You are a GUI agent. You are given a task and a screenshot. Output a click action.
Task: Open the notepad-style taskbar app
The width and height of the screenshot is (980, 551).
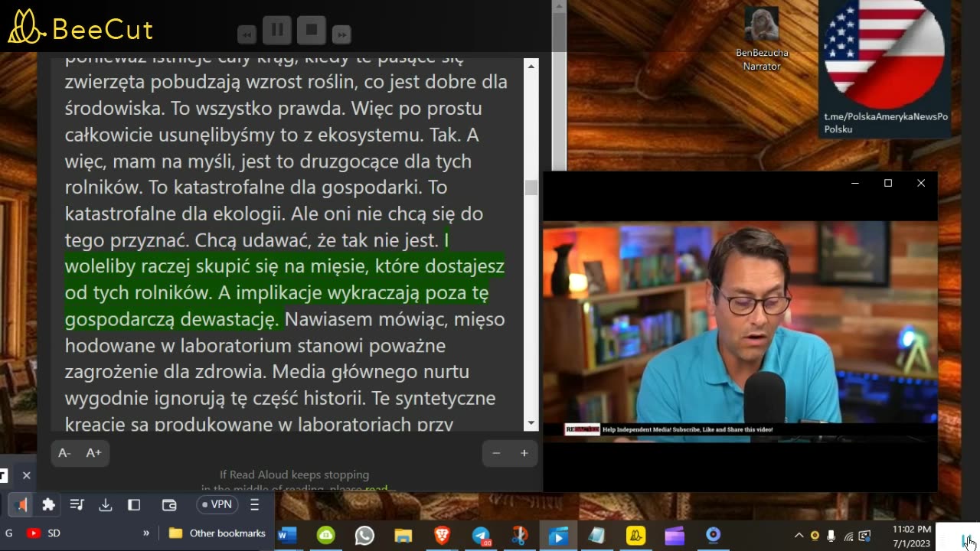[596, 536]
